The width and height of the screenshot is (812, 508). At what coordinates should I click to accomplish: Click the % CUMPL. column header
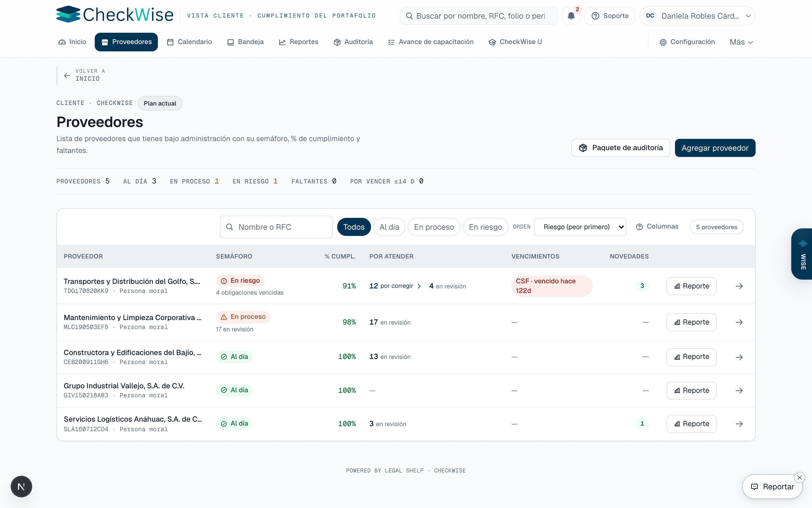(x=340, y=256)
